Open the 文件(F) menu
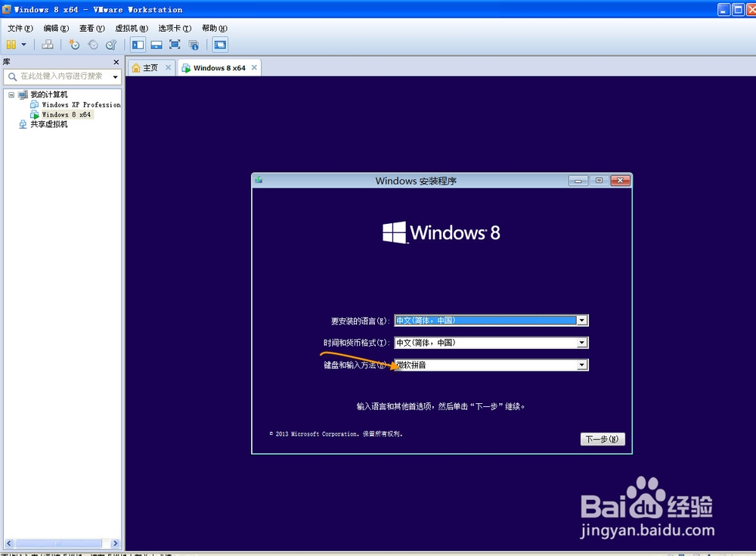The image size is (756, 556). pos(20,28)
